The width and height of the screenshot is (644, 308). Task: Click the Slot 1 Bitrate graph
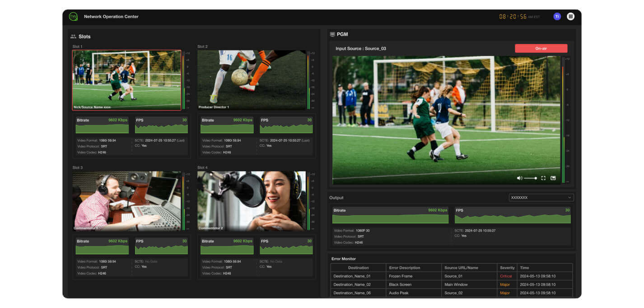pos(102,129)
